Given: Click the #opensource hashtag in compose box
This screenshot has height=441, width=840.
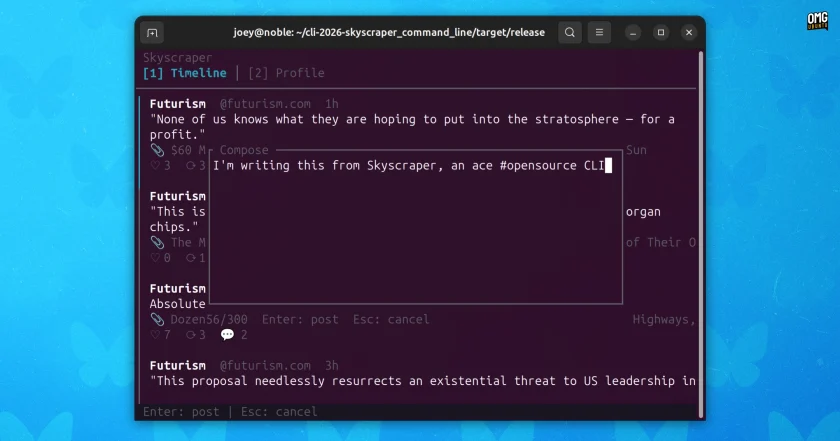Looking at the screenshot, I should 538,166.
